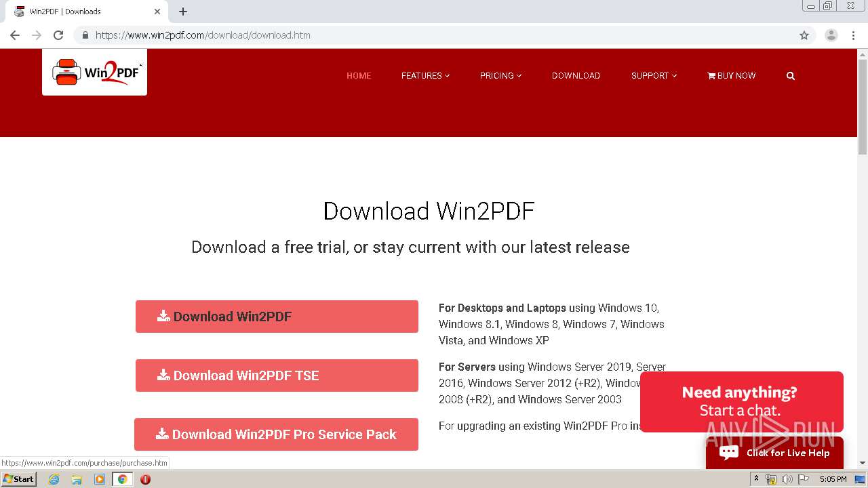Image resolution: width=868 pixels, height=488 pixels.
Task: Click the page vertical scrollbar thumb
Action: click(x=863, y=107)
